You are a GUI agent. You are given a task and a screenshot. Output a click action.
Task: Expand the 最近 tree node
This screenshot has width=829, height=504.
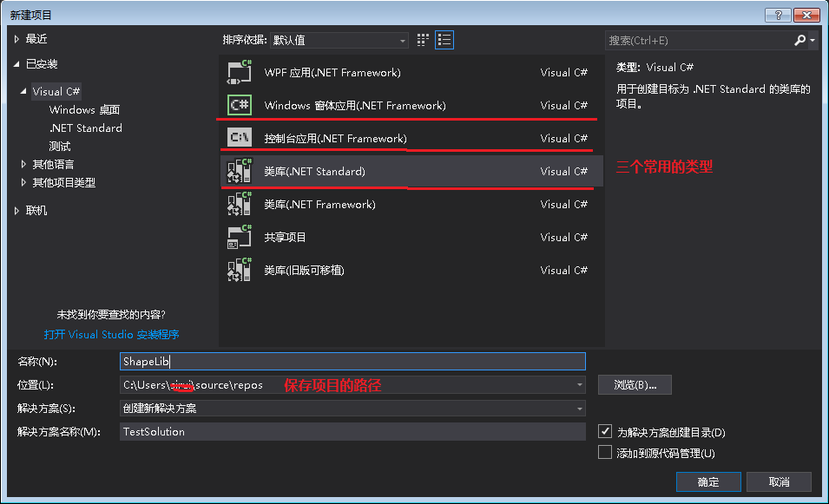(x=16, y=39)
